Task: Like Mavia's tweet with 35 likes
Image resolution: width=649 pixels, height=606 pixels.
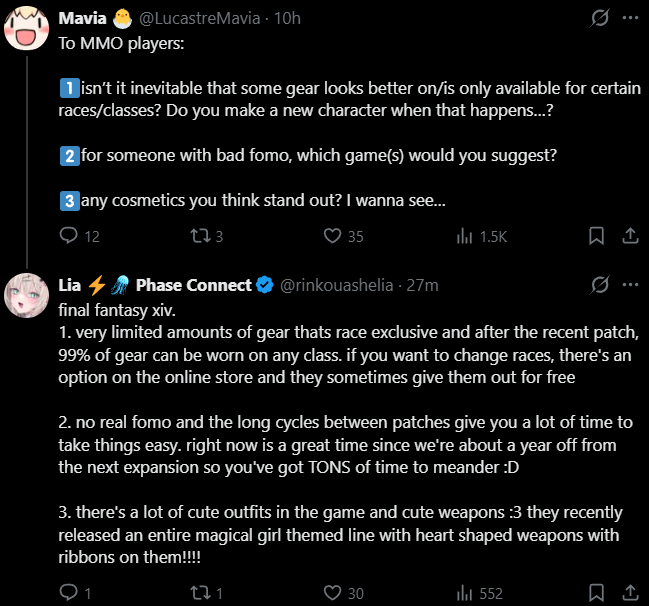Action: tap(333, 236)
